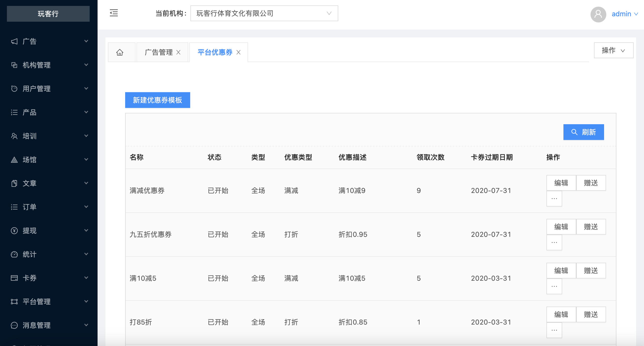Screen dimensions: 644x346
Task: Click the home tab icon
Action: tap(120, 52)
